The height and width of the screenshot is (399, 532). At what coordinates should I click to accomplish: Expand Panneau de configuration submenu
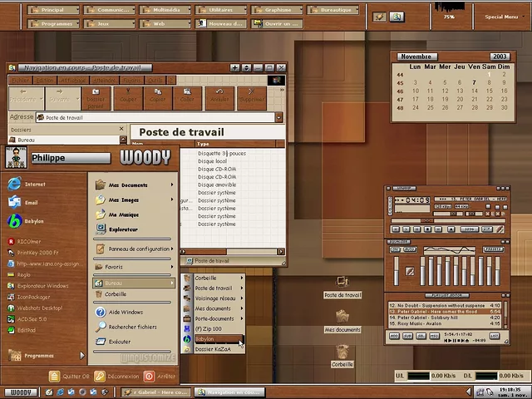tap(137, 249)
